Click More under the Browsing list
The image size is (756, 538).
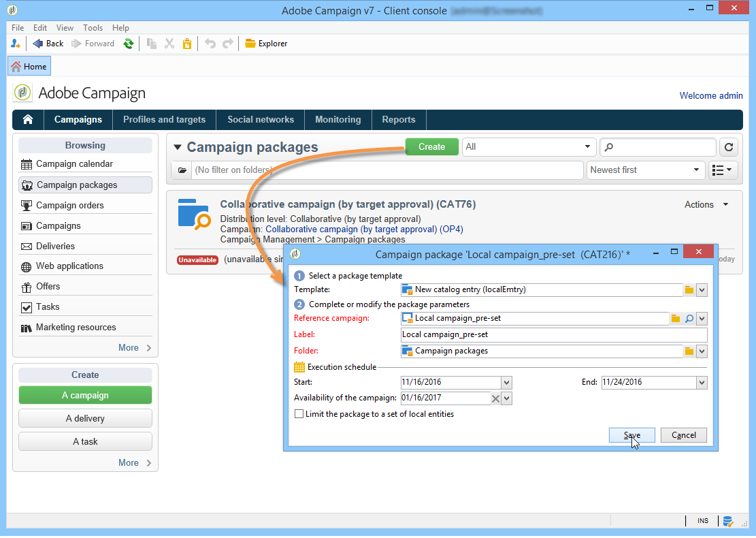point(135,348)
